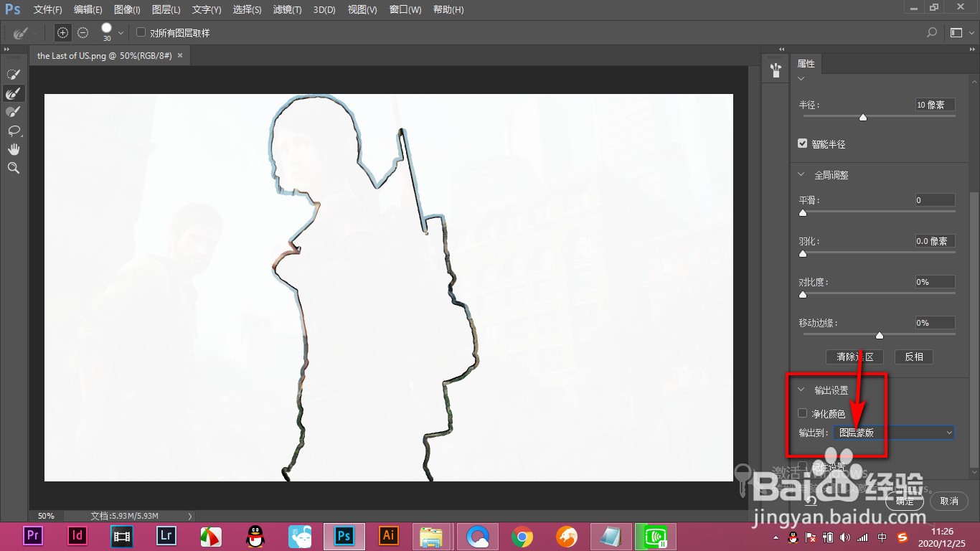Click the volume icon in system tray
Image resolution: width=980 pixels, height=551 pixels.
coord(844,537)
